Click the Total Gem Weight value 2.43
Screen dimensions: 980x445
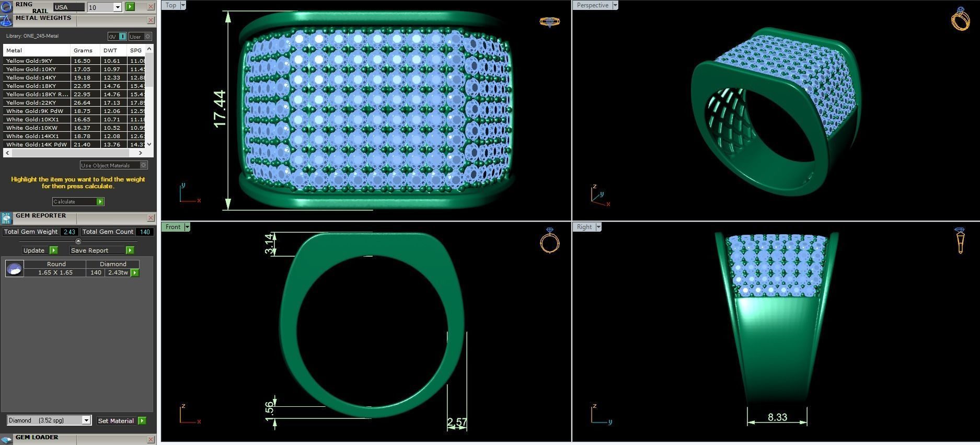point(69,232)
